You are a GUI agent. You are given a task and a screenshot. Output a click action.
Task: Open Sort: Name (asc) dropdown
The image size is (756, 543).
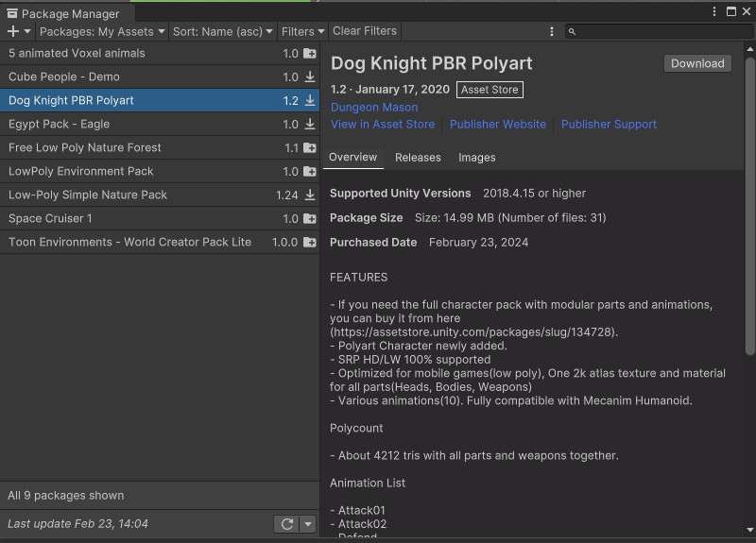[223, 31]
